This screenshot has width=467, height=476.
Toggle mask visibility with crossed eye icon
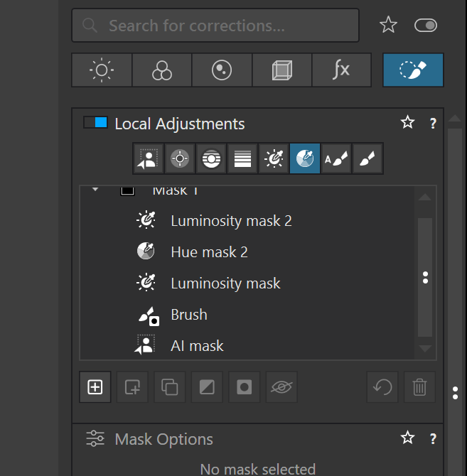tap(281, 387)
